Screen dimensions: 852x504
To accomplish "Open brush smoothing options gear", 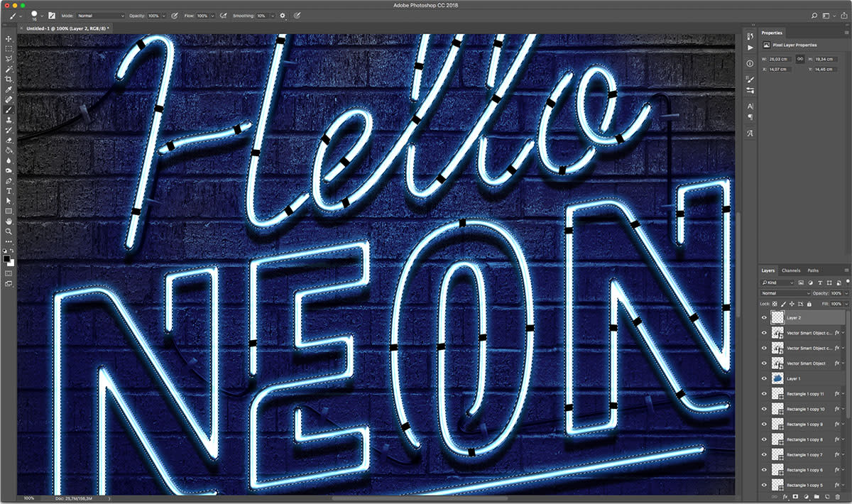I will [282, 15].
